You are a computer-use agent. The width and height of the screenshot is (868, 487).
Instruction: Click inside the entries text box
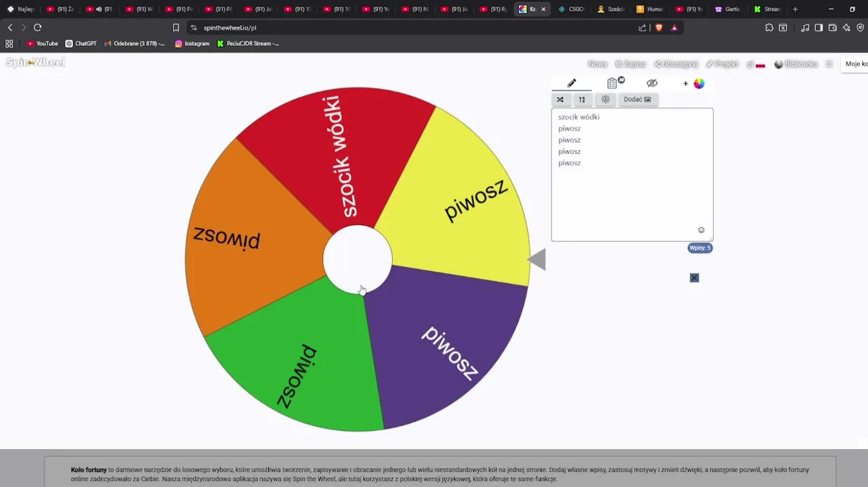click(x=632, y=175)
